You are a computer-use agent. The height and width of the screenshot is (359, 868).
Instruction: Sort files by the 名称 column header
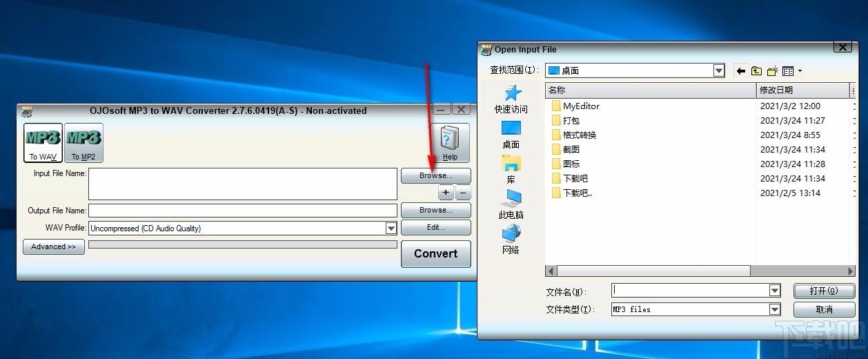click(x=651, y=90)
